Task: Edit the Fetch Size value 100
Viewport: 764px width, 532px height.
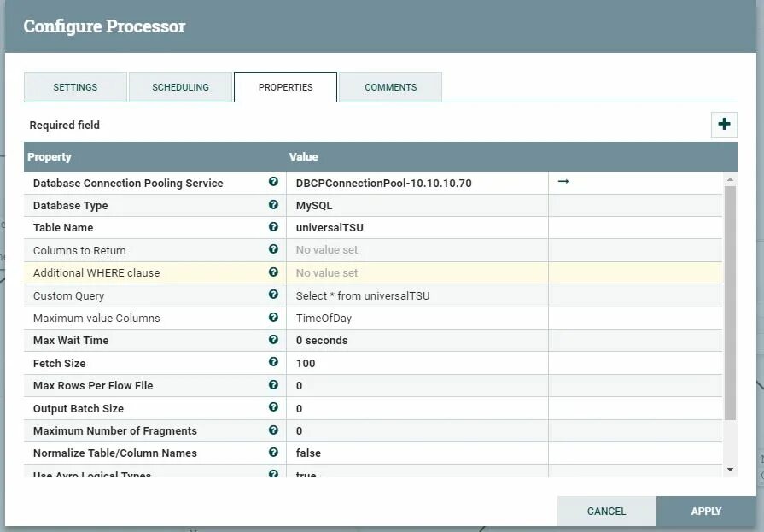Action: [x=417, y=363]
